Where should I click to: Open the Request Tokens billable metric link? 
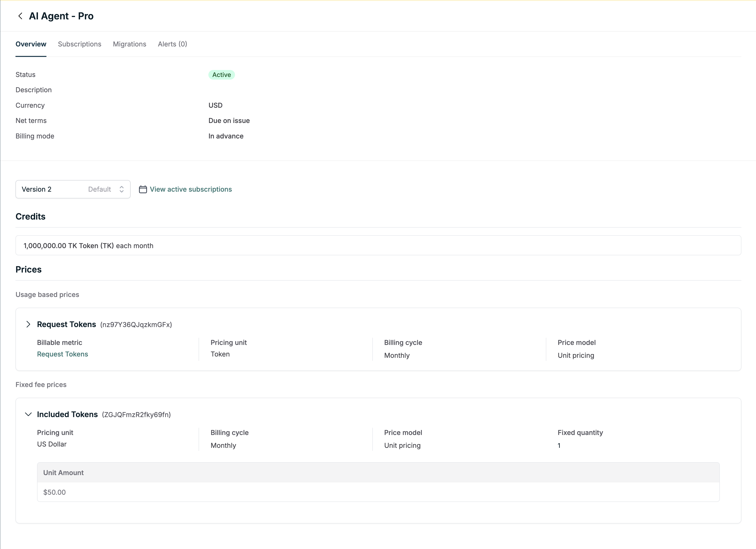click(x=62, y=354)
